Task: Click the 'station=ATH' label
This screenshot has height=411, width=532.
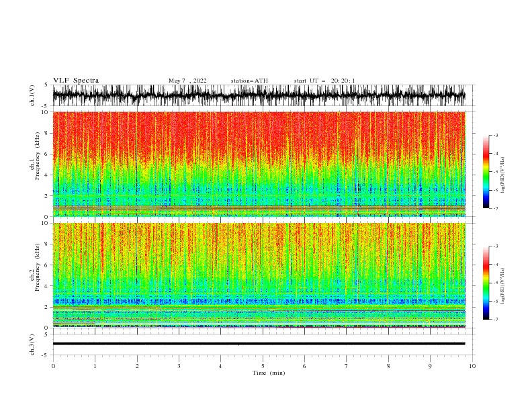Action: (249, 81)
